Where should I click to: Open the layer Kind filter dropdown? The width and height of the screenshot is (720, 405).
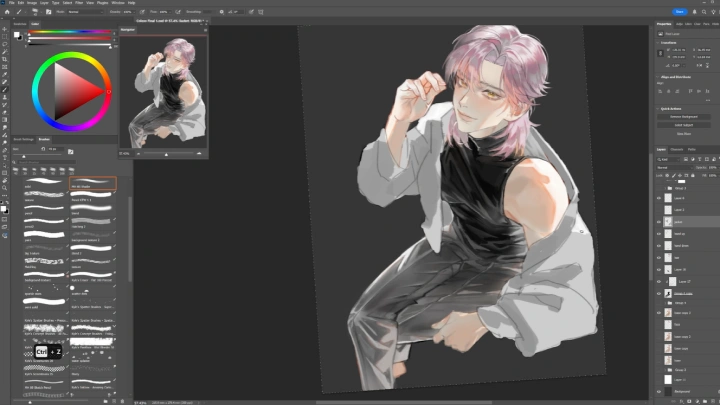tap(669, 159)
